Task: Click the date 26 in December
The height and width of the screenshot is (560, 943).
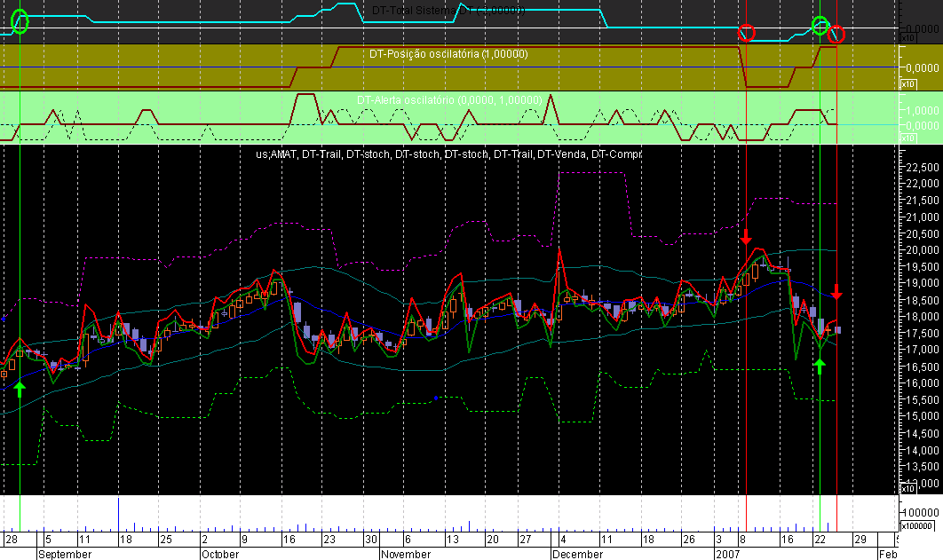Action: (689, 540)
